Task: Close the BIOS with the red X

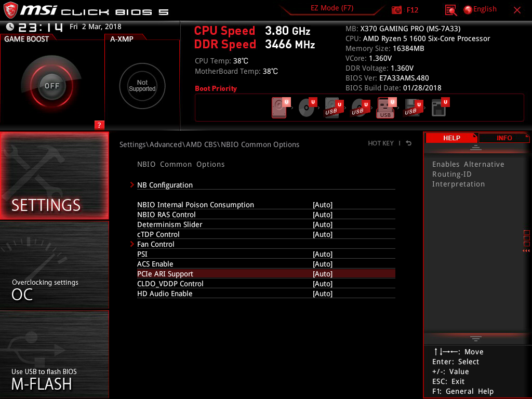Action: (517, 10)
